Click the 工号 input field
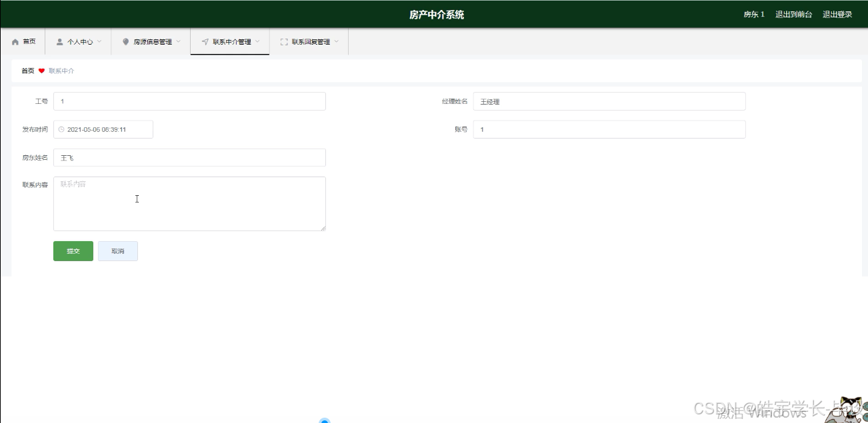This screenshot has width=868, height=423. 189,101
